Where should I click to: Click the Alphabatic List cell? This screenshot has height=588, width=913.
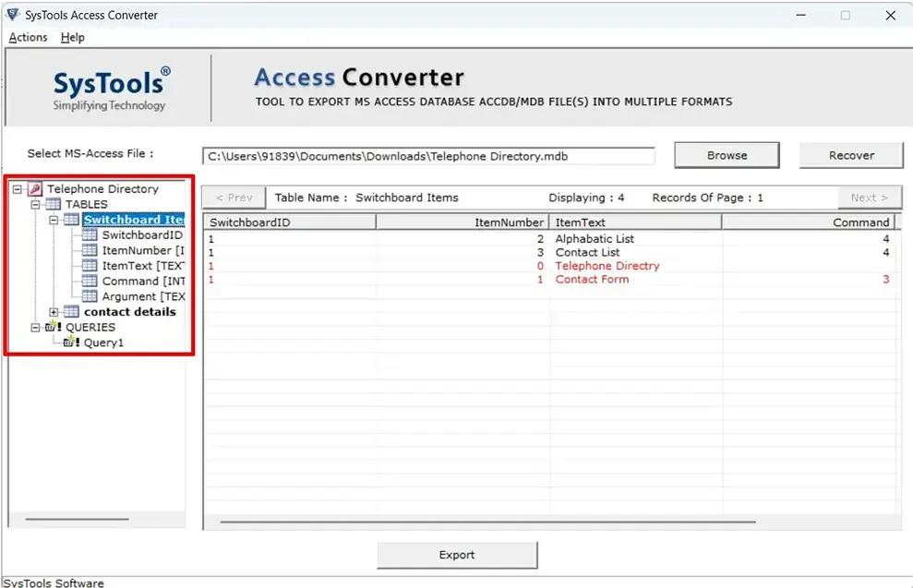coord(595,239)
